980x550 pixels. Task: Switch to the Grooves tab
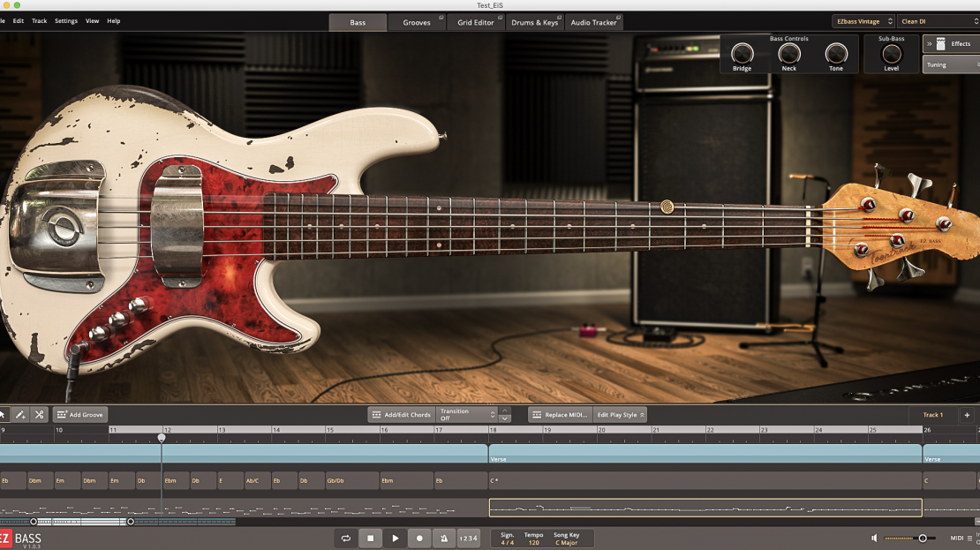[x=417, y=22]
